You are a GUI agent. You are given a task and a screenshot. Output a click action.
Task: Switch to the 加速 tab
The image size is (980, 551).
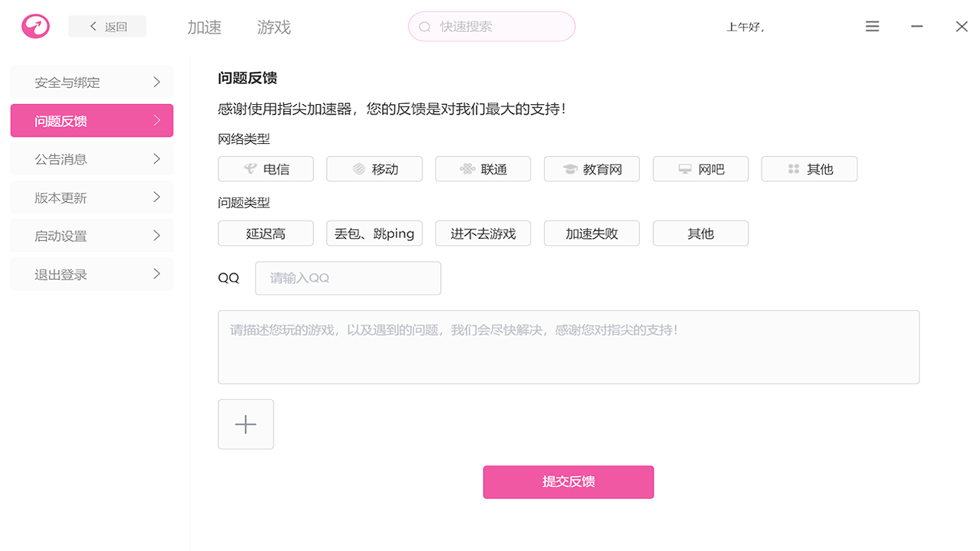(x=203, y=26)
